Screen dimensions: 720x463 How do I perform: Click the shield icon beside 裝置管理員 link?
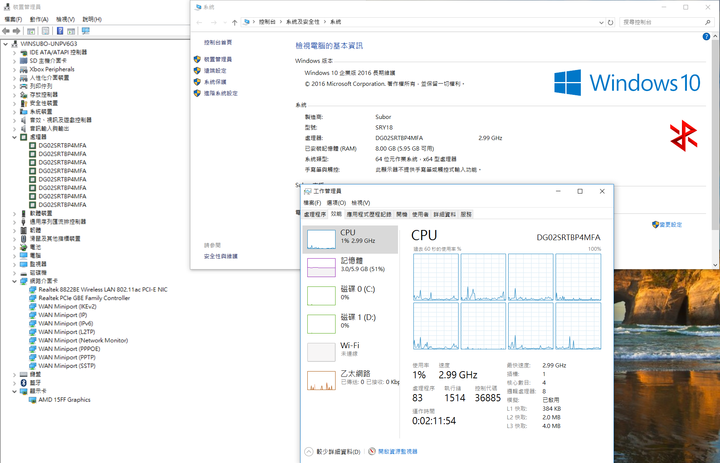[197, 59]
